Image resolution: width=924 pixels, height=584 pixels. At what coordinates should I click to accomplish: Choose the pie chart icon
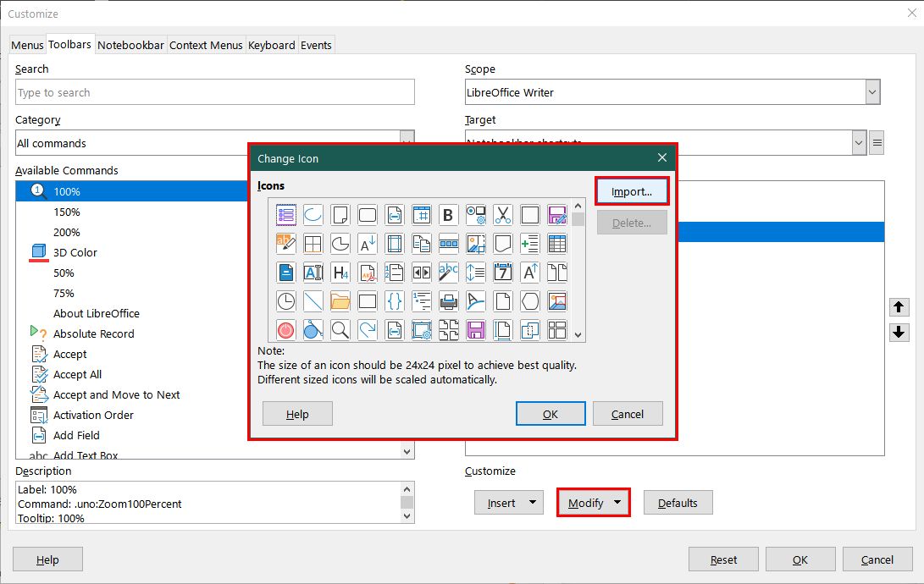pyautogui.click(x=340, y=243)
